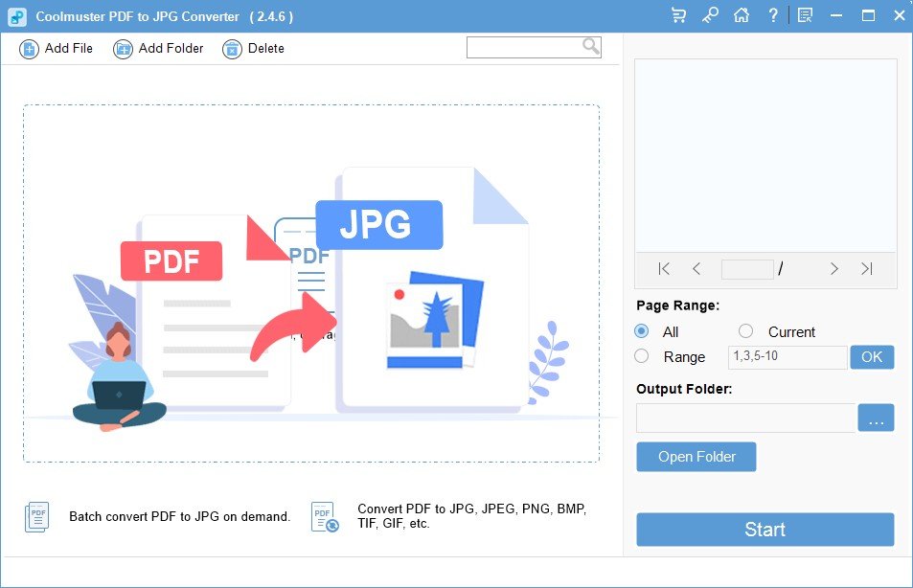Browse for output folder with ellipsis button

click(876, 418)
